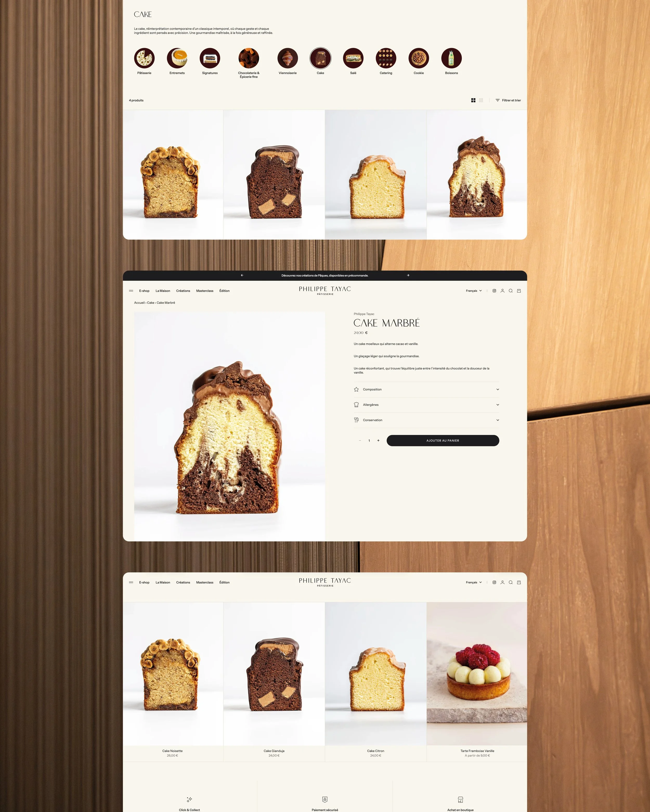Switch to compact dotted grid view
650x812 pixels.
[x=481, y=100]
